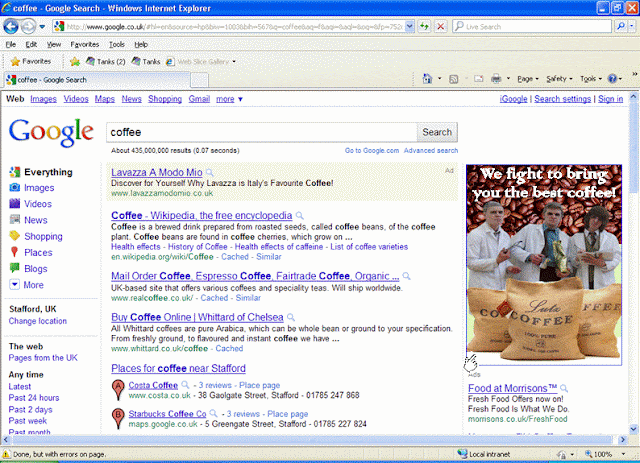
Task: Filter results to Past 24 hours
Action: pos(34,398)
